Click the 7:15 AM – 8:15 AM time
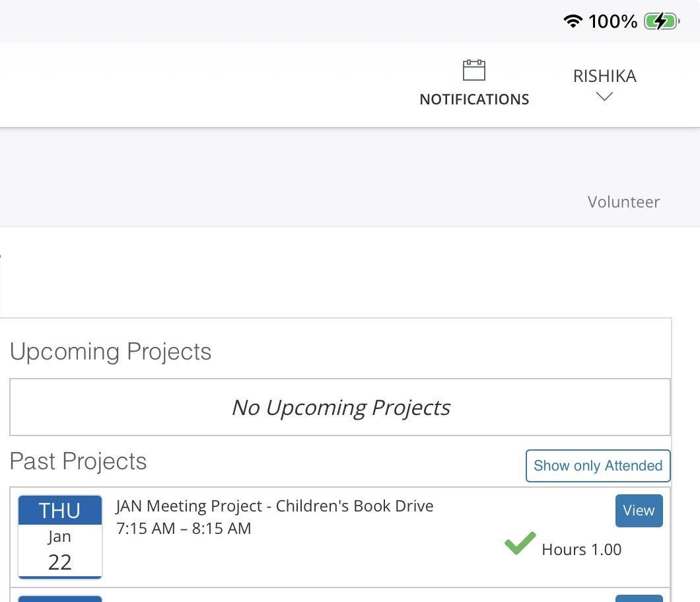This screenshot has height=602, width=700. point(184,529)
